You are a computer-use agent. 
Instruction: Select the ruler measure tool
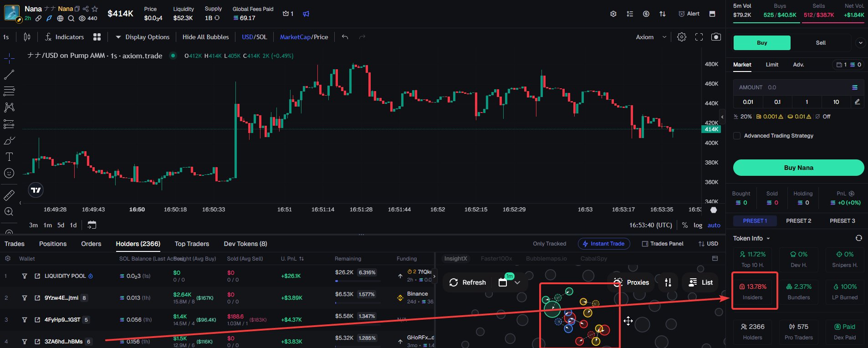pos(9,195)
